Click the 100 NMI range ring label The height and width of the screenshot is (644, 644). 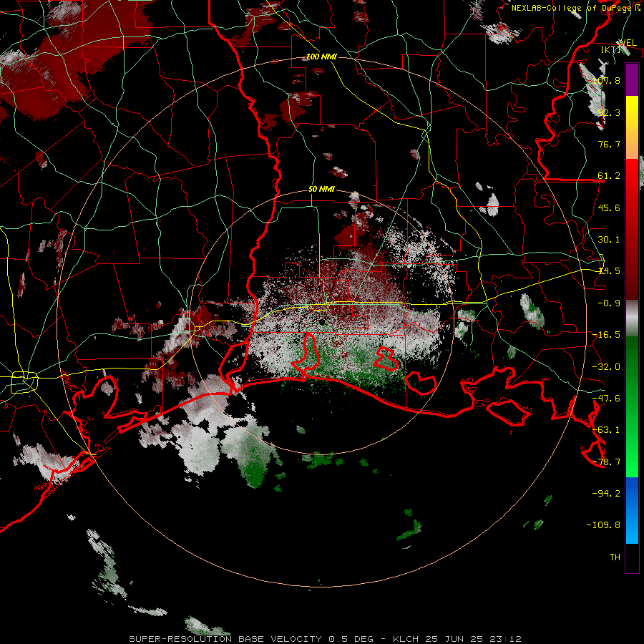pyautogui.click(x=321, y=57)
